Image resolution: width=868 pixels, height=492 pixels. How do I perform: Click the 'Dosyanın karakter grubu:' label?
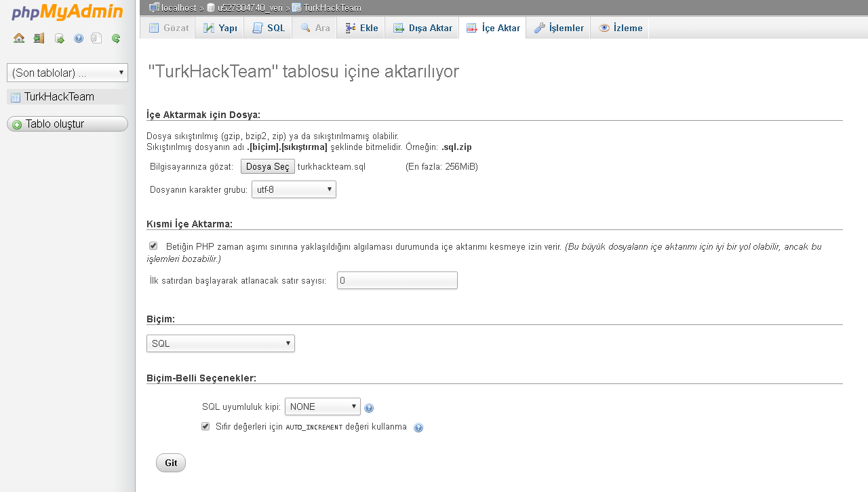tap(199, 189)
